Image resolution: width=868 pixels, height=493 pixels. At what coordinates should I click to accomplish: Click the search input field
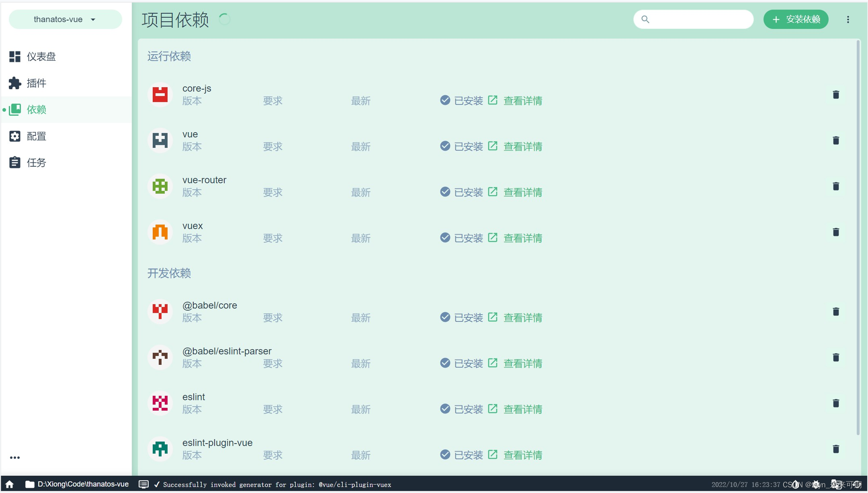[x=693, y=19]
